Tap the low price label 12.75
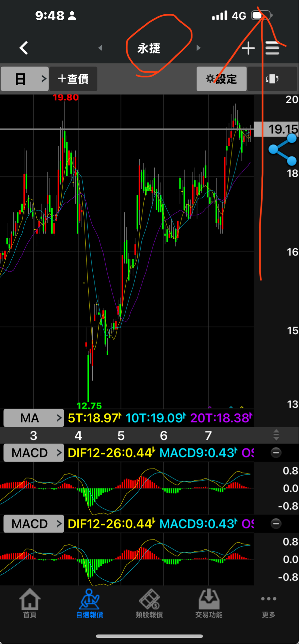 pyautogui.click(x=89, y=406)
